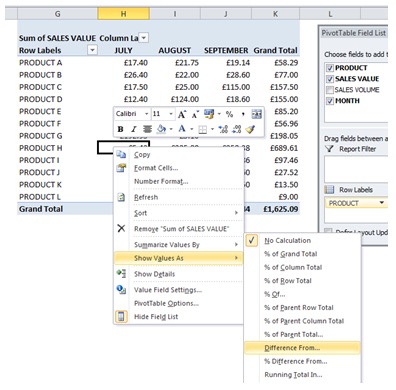This screenshot has height=390, width=396.
Task: Click Italic in the mini toolbar
Action: pyautogui.click(x=133, y=129)
